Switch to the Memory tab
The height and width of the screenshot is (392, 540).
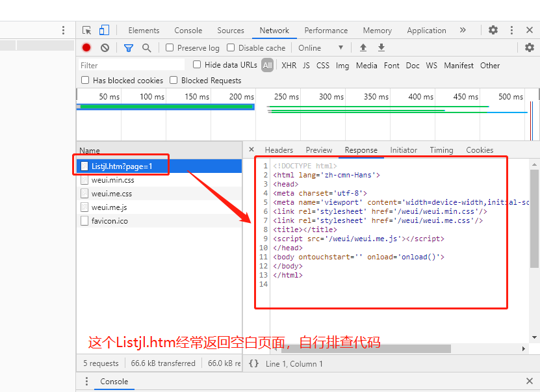[377, 31]
